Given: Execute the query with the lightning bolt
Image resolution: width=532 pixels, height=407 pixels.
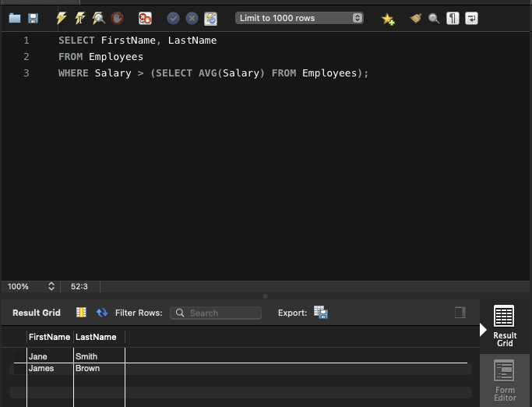Looking at the screenshot, I should pyautogui.click(x=62, y=18).
